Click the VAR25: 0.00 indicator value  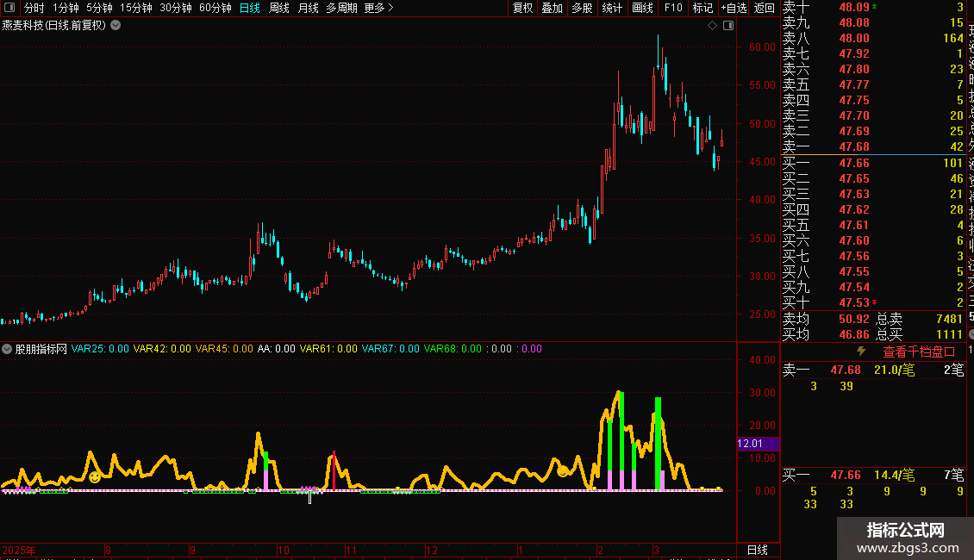tap(100, 349)
